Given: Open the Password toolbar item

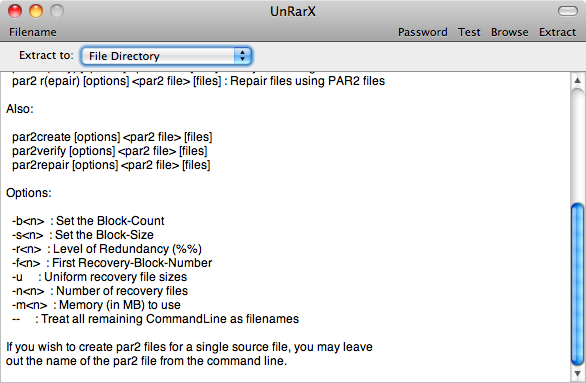Looking at the screenshot, I should point(423,32).
